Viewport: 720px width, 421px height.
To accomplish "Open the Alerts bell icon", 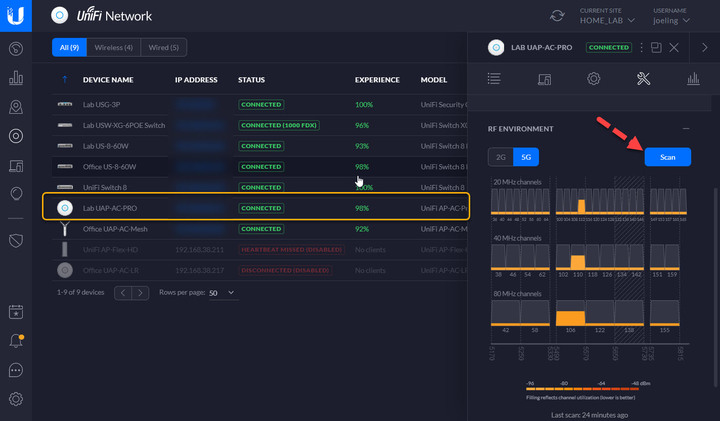I will [x=16, y=341].
